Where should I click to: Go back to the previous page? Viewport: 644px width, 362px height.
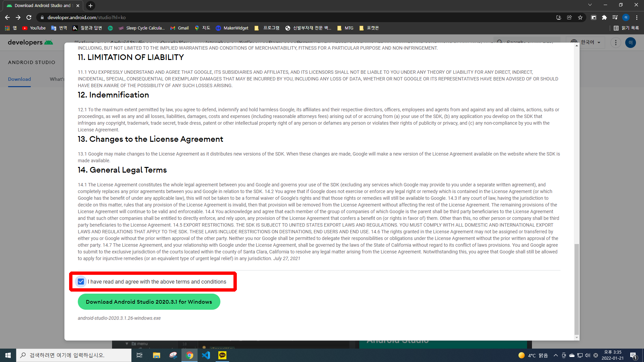(x=7, y=17)
